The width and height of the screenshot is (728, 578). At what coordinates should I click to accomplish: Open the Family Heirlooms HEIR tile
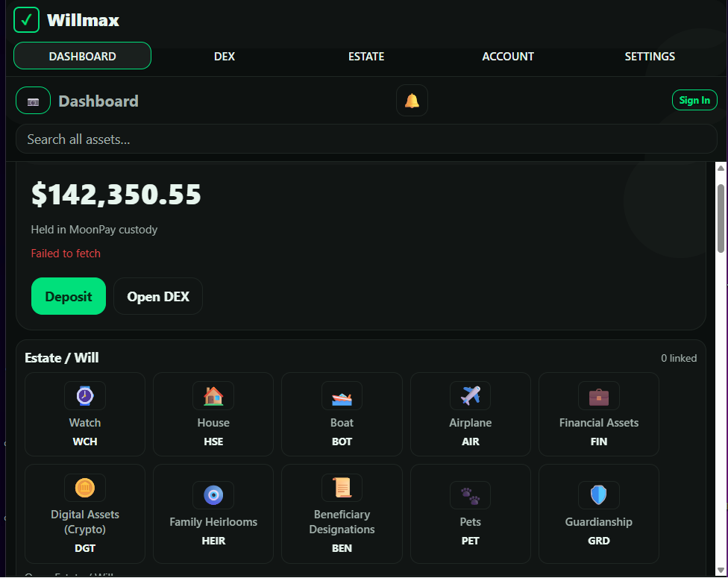coord(213,514)
